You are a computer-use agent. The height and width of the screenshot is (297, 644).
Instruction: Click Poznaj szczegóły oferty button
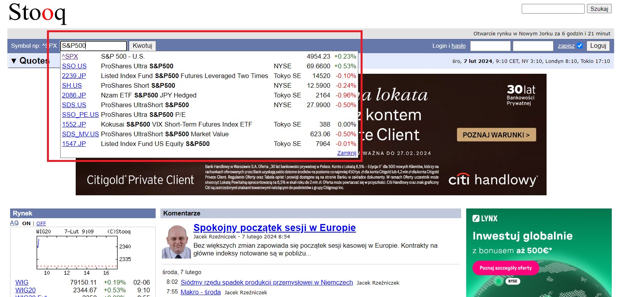click(505, 268)
